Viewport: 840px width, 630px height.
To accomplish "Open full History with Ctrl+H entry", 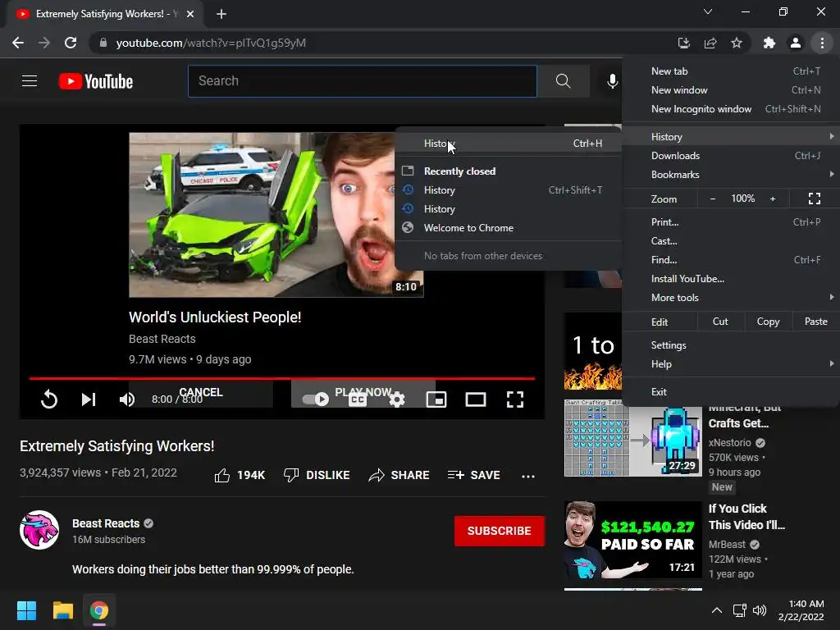I will [x=508, y=143].
